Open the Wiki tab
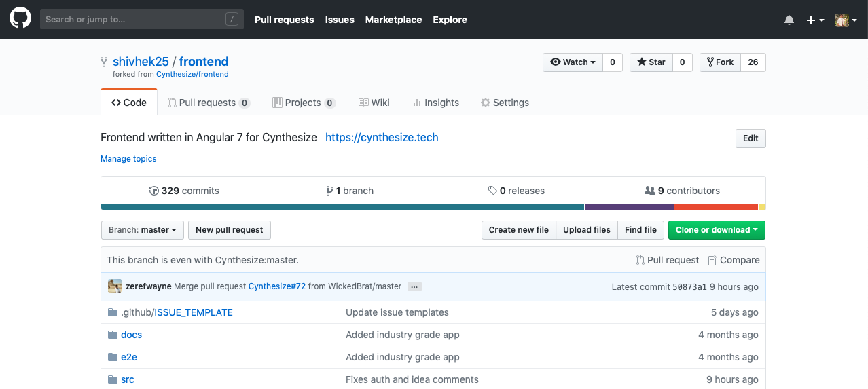 (x=374, y=103)
